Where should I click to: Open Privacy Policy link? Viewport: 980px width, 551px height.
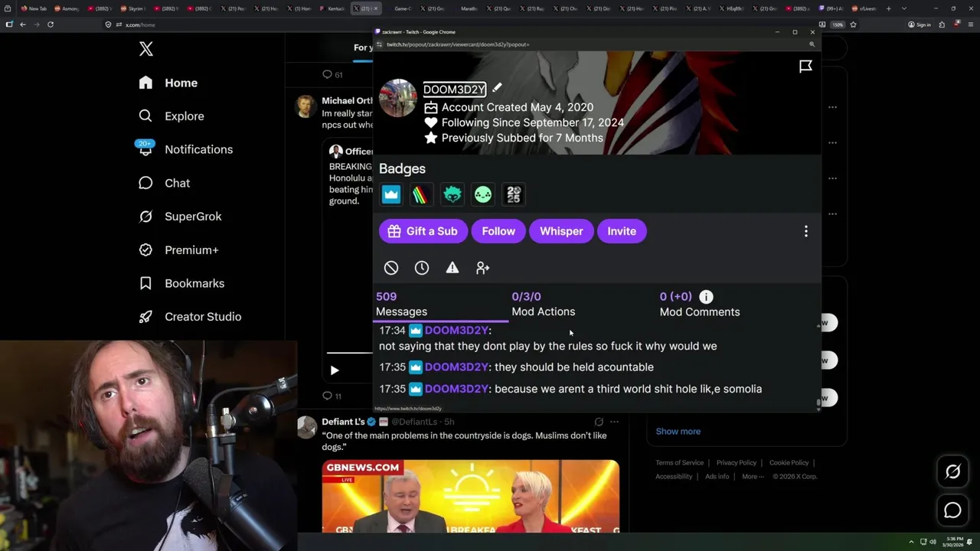(x=736, y=462)
